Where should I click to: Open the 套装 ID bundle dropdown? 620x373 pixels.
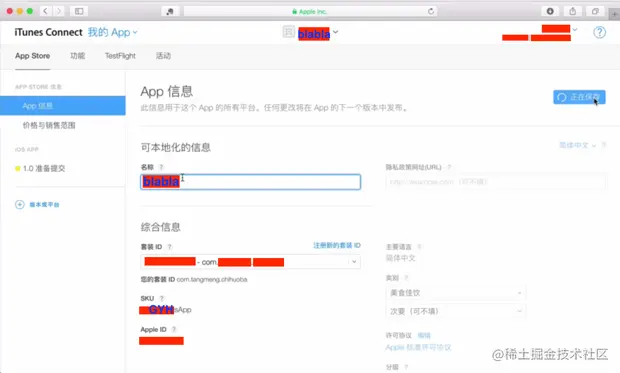coord(250,261)
